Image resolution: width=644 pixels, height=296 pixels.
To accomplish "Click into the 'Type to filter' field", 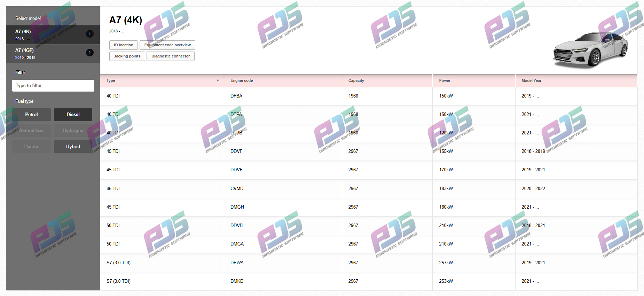I will [53, 86].
